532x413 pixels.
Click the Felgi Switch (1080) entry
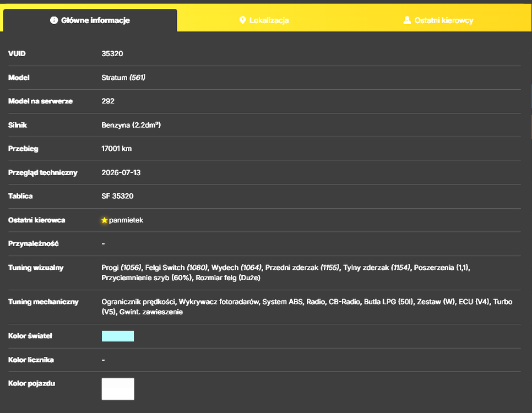click(176, 268)
